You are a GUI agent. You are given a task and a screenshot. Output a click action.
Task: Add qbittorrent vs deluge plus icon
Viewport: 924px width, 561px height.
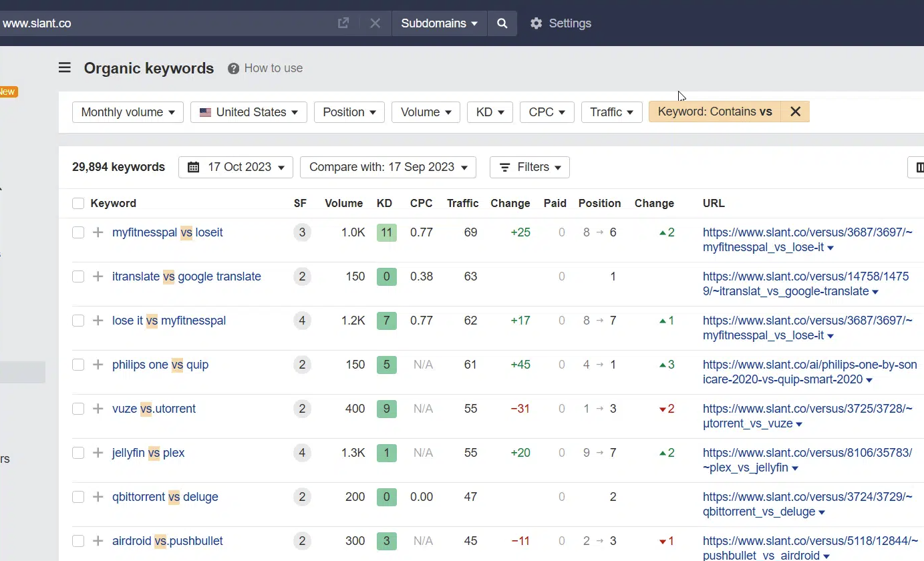pos(98,497)
